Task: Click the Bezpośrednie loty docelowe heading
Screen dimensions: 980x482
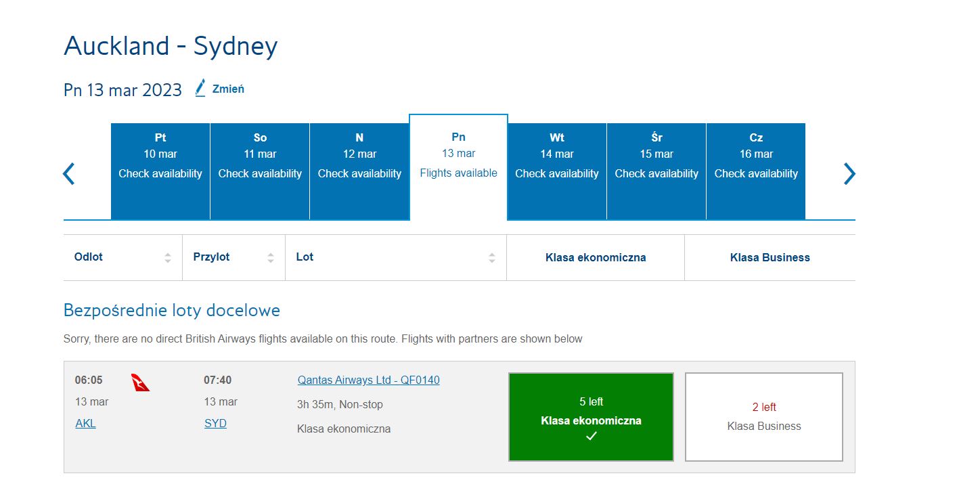Action: [172, 311]
